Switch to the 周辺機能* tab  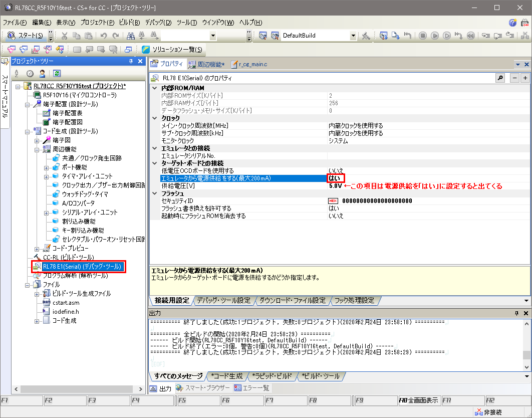(x=206, y=64)
